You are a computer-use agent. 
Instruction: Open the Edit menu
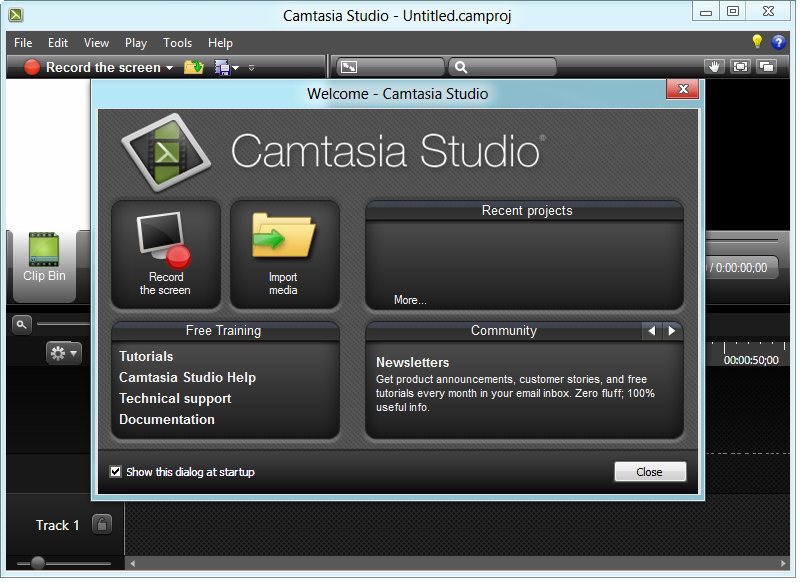click(x=58, y=43)
